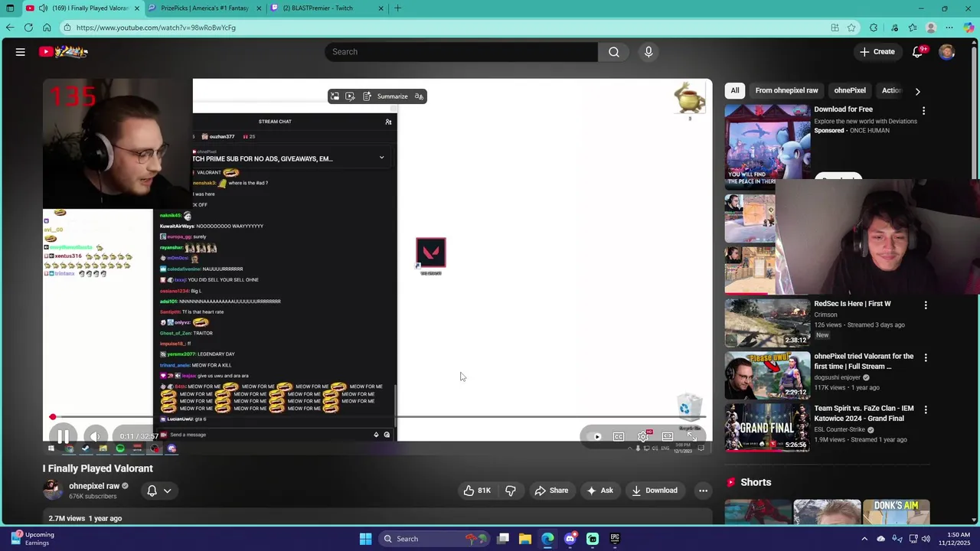Open YouTube account avatar menu

[x=947, y=52]
